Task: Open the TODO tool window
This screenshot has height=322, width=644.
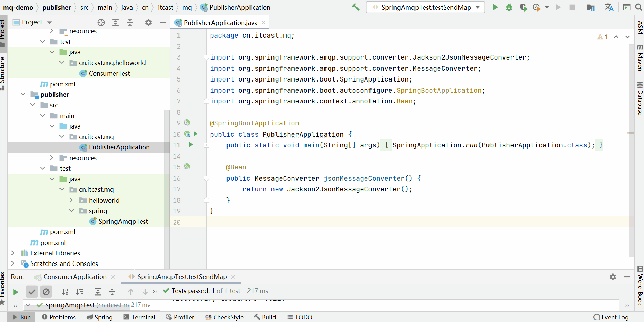Action: tap(300, 317)
